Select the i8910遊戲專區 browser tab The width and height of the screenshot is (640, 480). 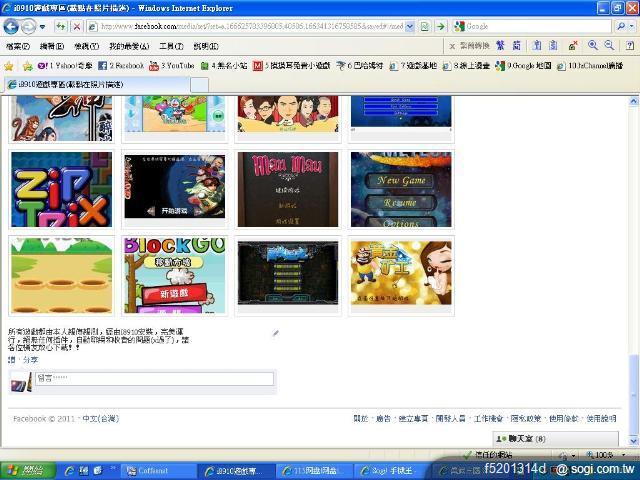click(x=96, y=84)
